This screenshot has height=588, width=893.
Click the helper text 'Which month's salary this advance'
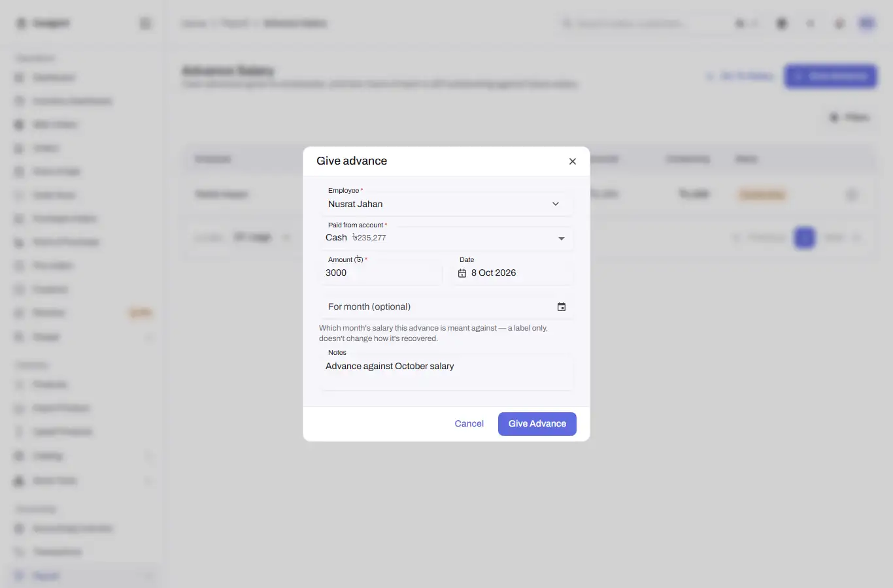tap(433, 333)
